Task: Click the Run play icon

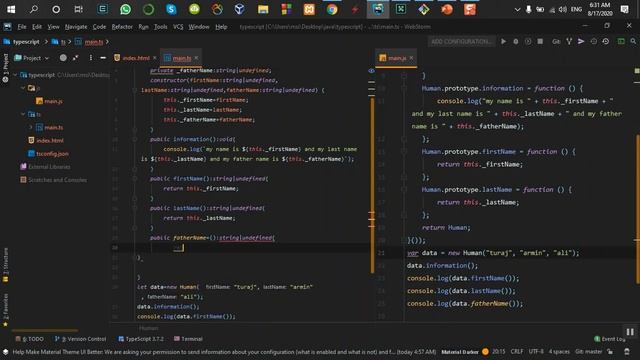Action: 504,41
